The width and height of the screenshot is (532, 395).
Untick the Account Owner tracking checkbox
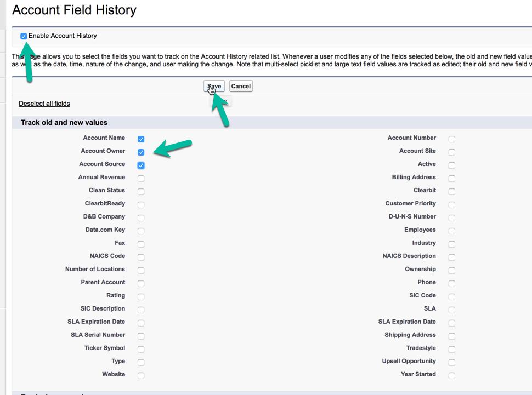(x=141, y=152)
